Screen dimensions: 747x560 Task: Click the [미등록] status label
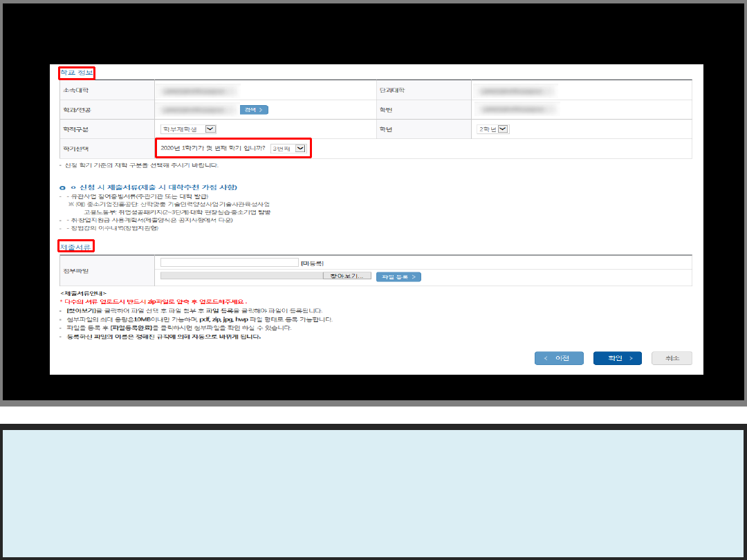coord(313,263)
